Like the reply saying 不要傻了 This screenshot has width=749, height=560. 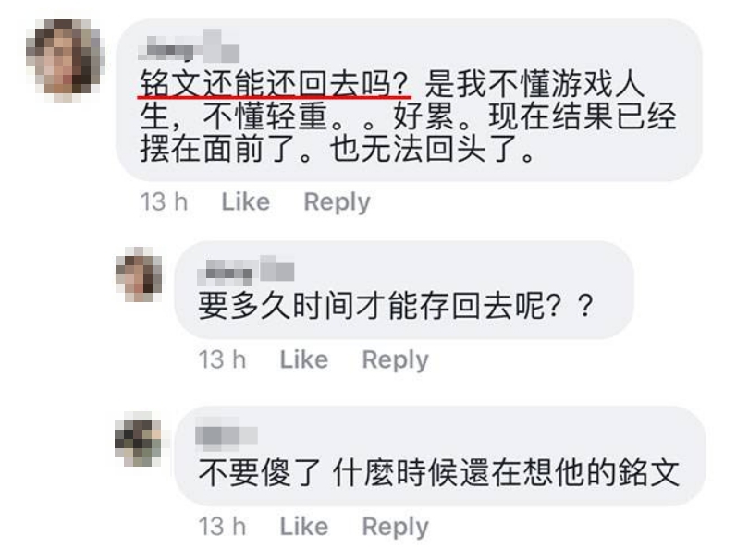tap(304, 527)
